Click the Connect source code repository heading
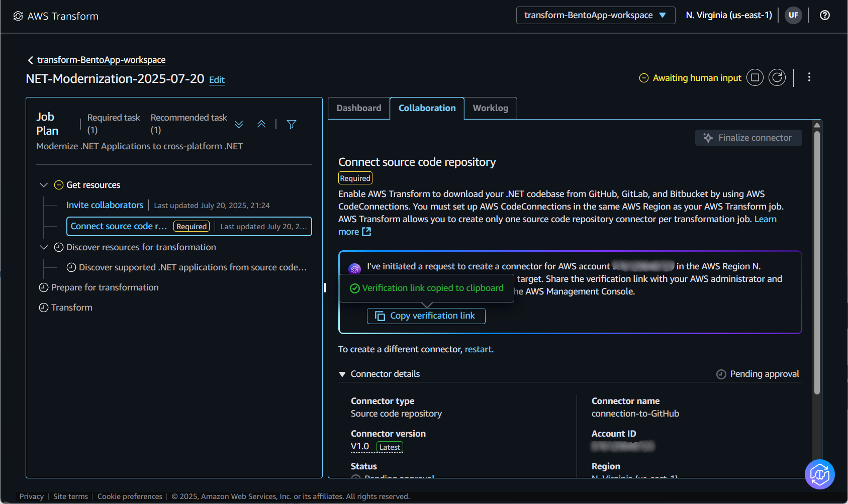Viewport: 848px width, 504px height. (417, 162)
